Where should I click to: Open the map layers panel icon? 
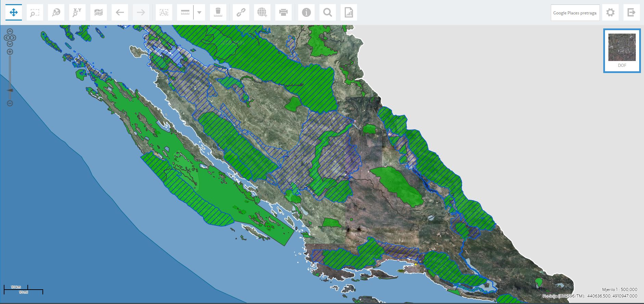coord(99,13)
